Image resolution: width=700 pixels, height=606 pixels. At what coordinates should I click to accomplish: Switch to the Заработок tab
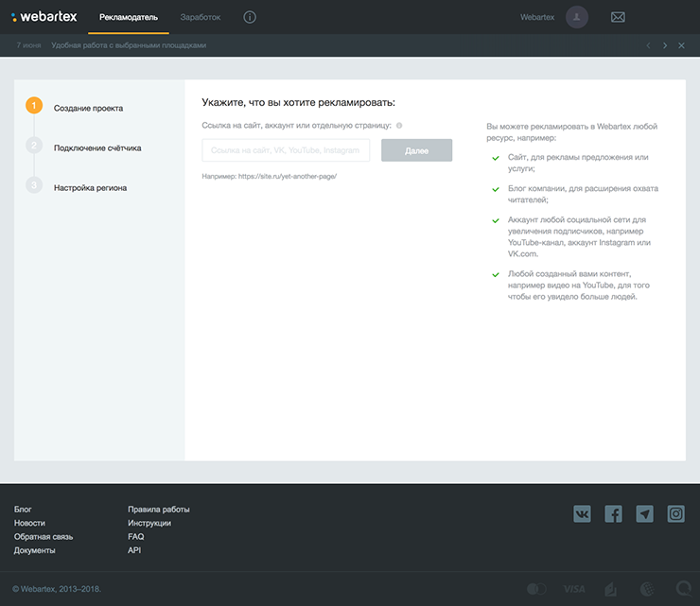click(200, 17)
